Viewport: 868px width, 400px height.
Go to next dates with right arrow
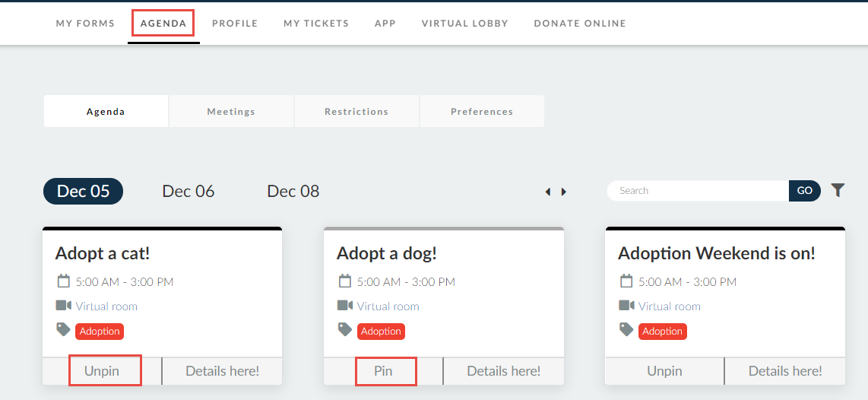tap(564, 192)
